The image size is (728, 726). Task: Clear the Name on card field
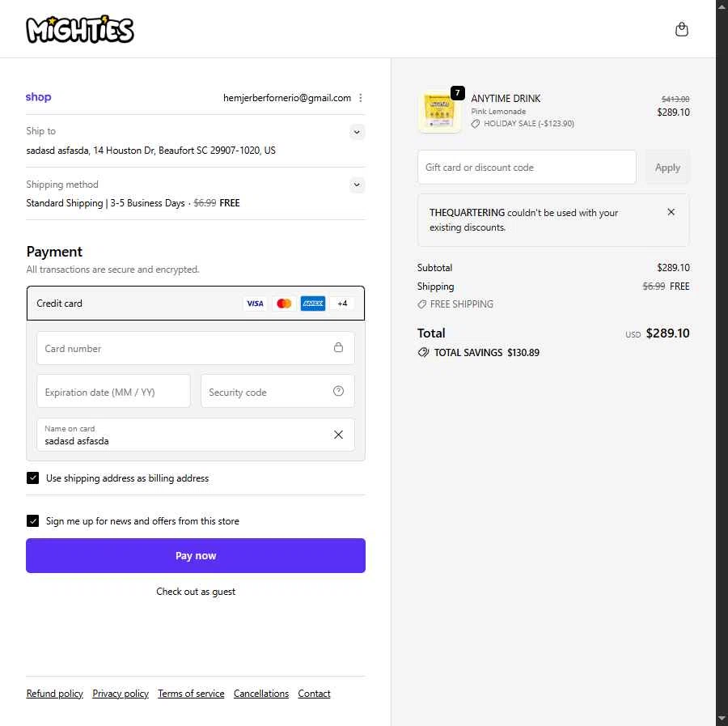tap(338, 435)
